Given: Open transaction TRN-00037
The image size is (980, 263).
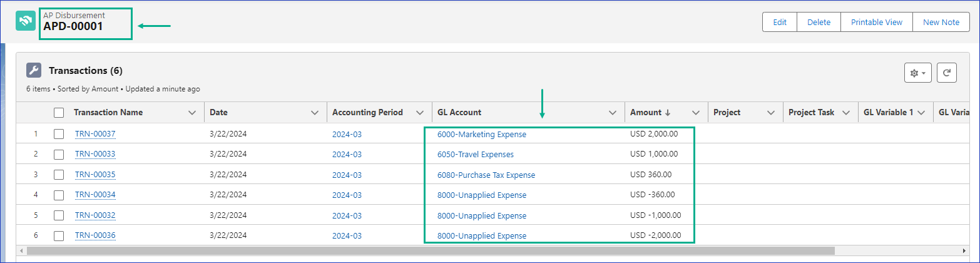Looking at the screenshot, I should pos(95,134).
